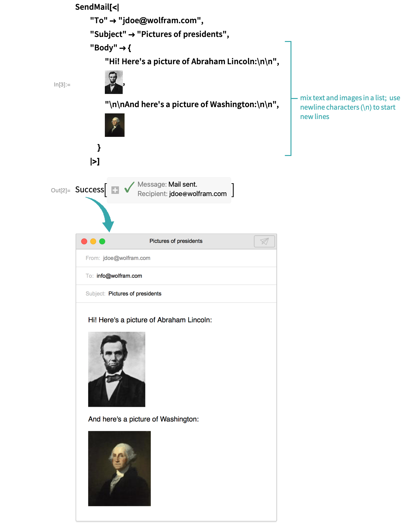
Task: Click the recipient jdoe@wolfram.com in output
Action: click(x=198, y=194)
